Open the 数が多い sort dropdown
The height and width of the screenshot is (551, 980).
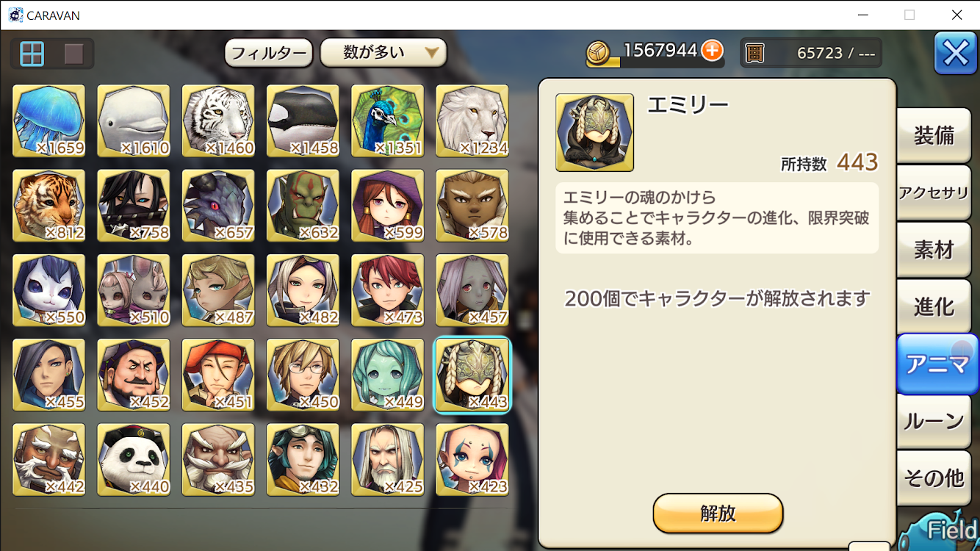pyautogui.click(x=383, y=53)
